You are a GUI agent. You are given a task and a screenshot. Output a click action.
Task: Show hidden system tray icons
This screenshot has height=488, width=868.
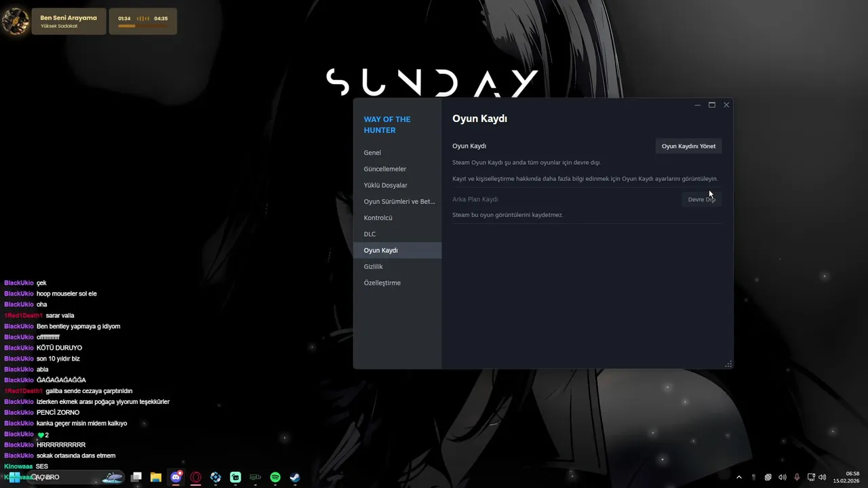739,477
